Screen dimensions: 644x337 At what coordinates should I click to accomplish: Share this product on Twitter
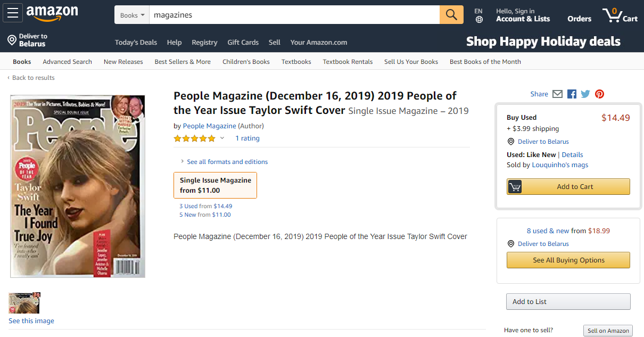click(x=585, y=94)
